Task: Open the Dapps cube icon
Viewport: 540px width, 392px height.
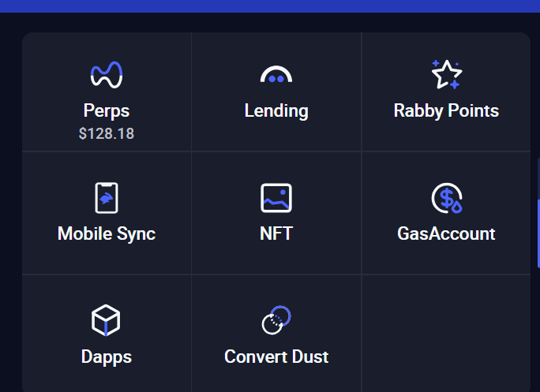Action: pyautogui.click(x=106, y=320)
